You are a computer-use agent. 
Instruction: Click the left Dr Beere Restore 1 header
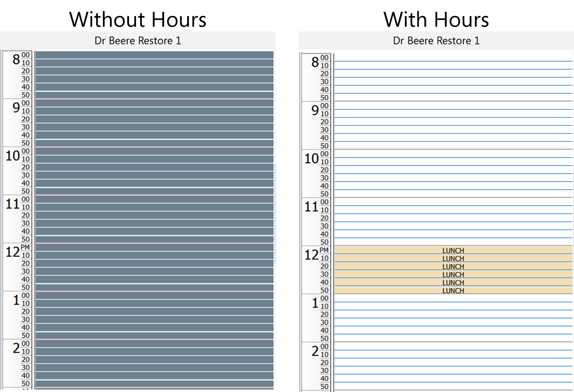tap(138, 40)
